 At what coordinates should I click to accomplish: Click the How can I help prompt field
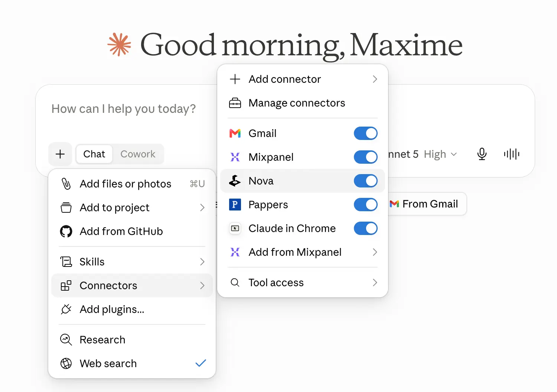tap(124, 109)
